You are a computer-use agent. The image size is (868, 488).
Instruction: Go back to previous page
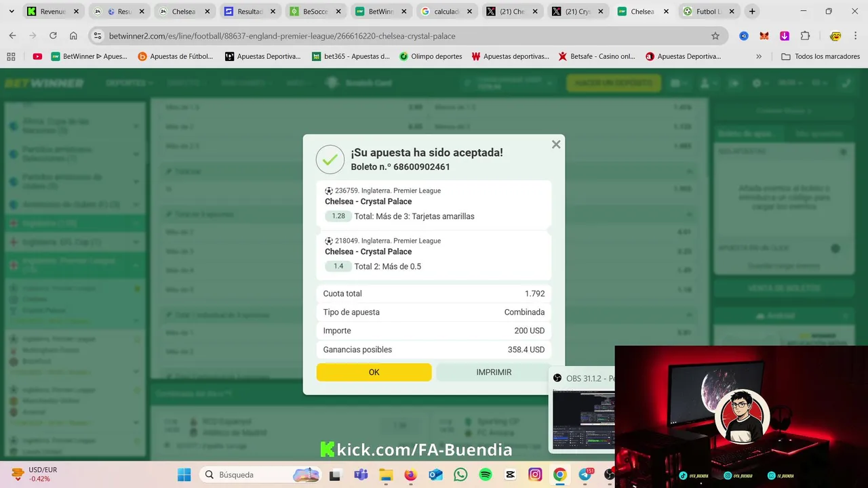coord(12,36)
